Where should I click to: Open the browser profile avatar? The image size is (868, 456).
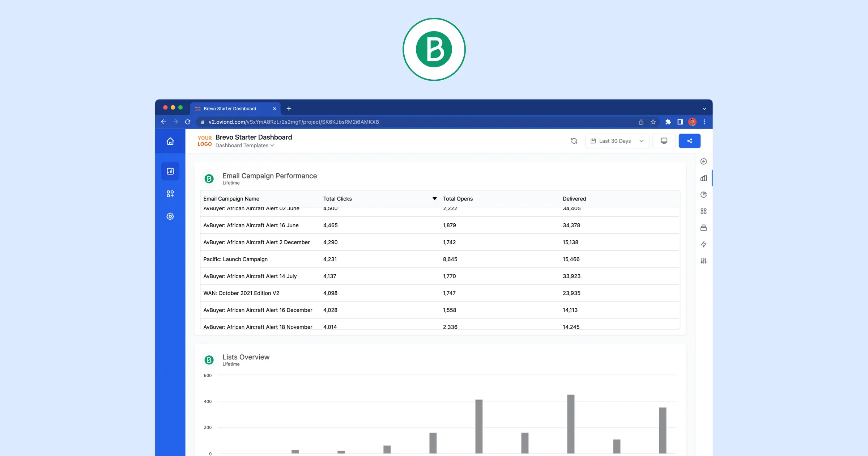pos(692,122)
